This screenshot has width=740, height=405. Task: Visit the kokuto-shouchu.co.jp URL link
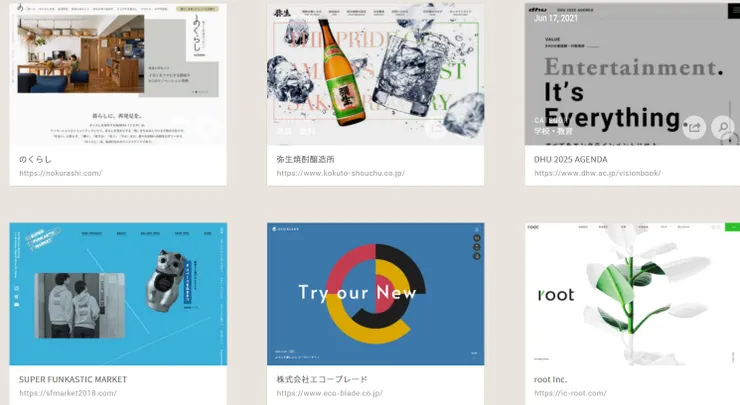point(340,173)
